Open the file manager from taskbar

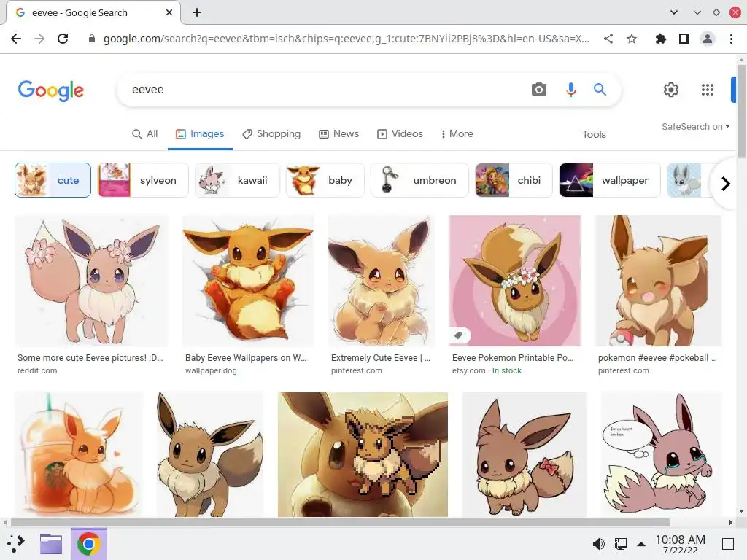point(51,544)
